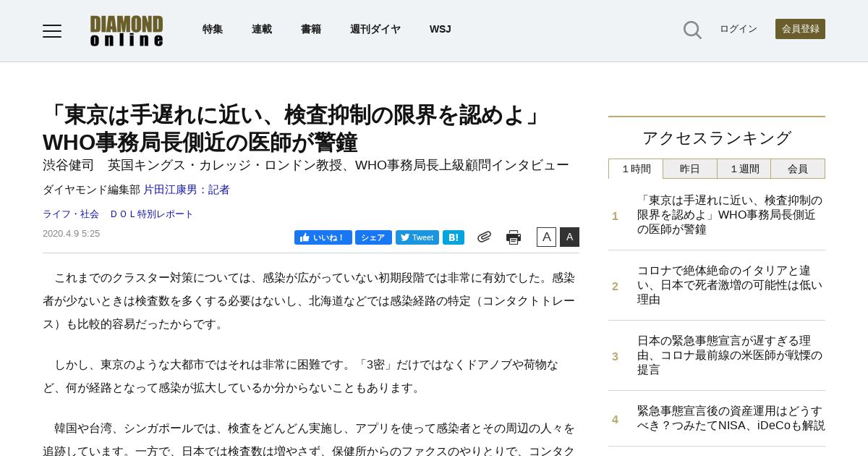This screenshot has height=456, width=868.
Task: Click the paperclip clip icon
Action: tap(484, 237)
